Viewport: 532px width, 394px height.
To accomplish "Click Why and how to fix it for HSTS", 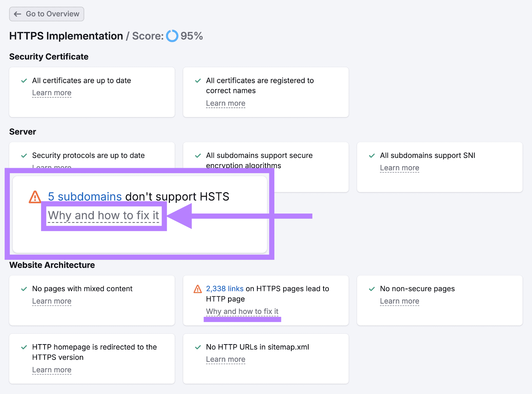I will tap(104, 215).
